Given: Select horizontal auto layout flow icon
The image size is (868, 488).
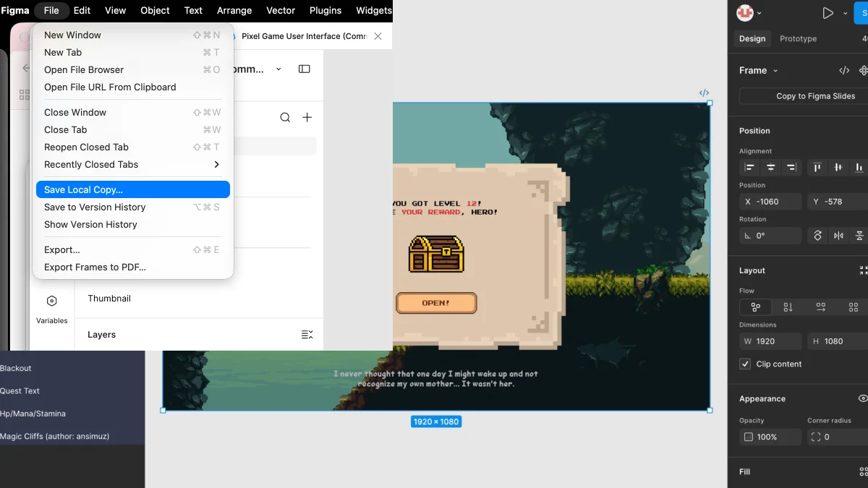Looking at the screenshot, I should 821,307.
